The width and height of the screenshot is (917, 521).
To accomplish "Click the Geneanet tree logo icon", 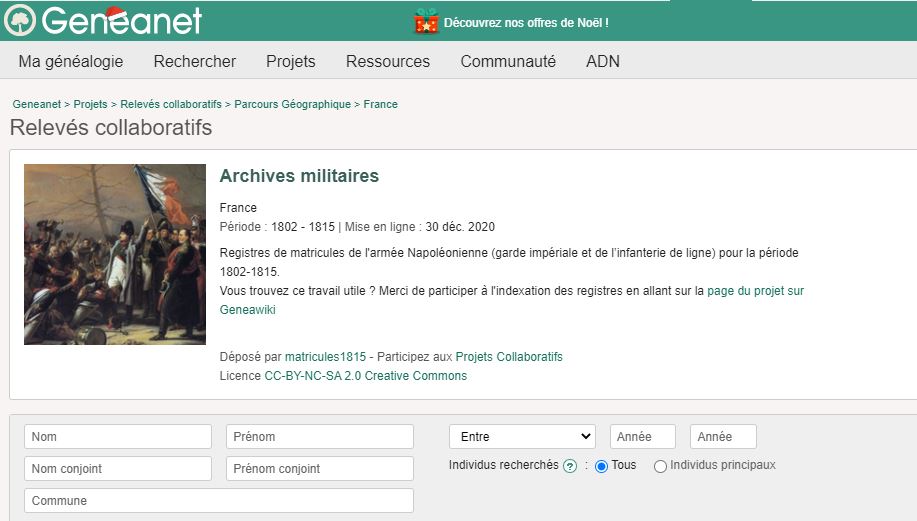I will coord(20,20).
